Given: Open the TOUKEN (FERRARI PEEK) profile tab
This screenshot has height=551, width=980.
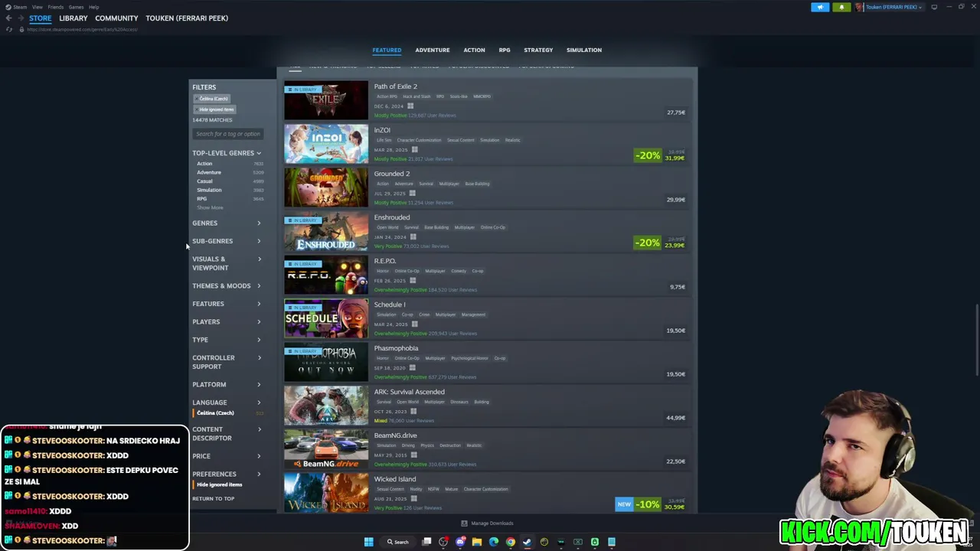Looking at the screenshot, I should (x=187, y=18).
